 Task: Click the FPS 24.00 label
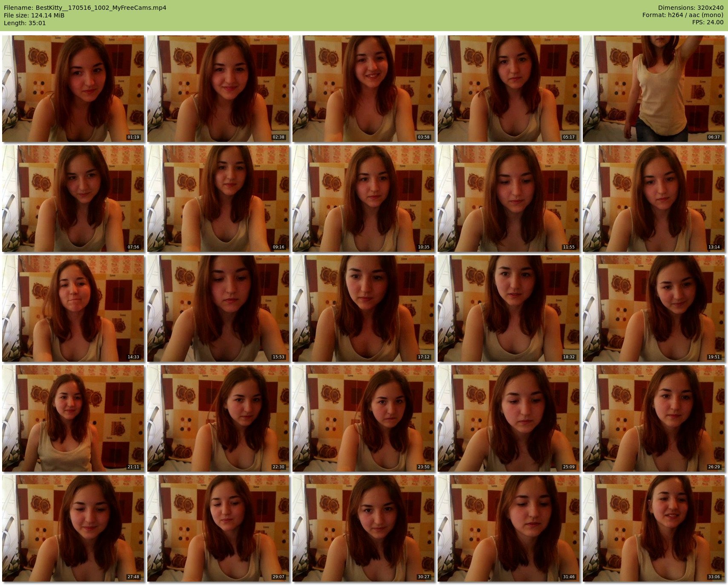point(708,22)
